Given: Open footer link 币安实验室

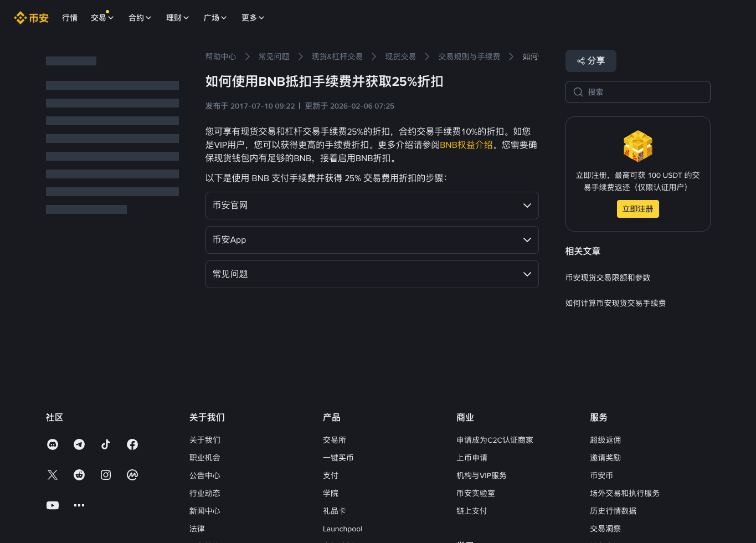Looking at the screenshot, I should point(476,493).
